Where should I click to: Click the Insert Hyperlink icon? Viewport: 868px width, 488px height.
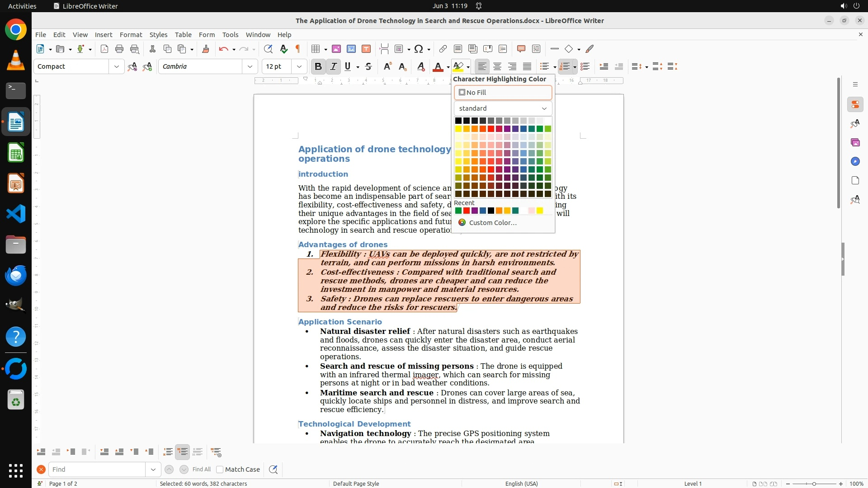[x=443, y=49]
